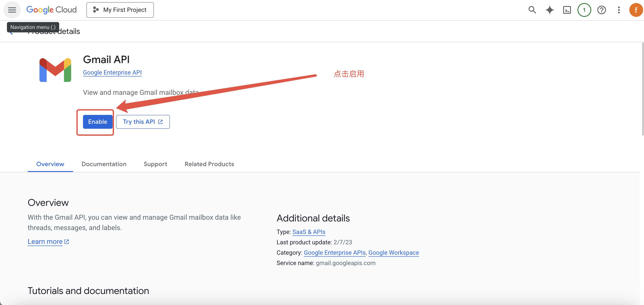Viewport: 644px width, 305px height.
Task: Click the Try this API button
Action: 143,122
